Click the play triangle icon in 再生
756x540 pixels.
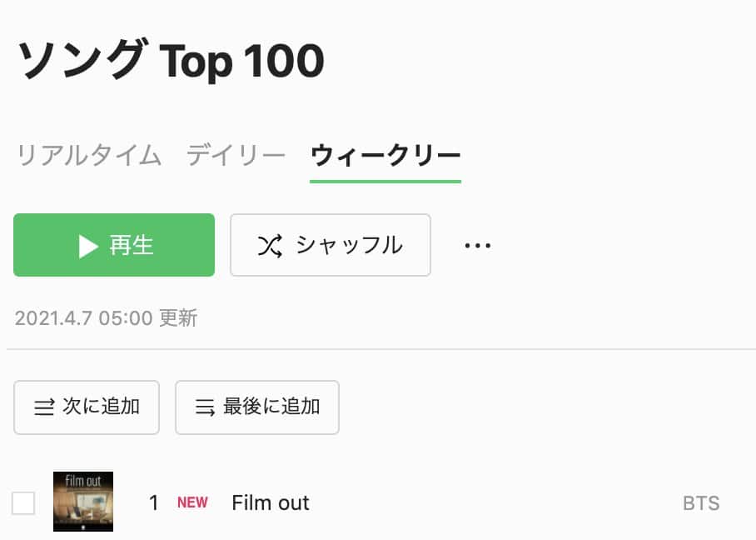pos(88,246)
